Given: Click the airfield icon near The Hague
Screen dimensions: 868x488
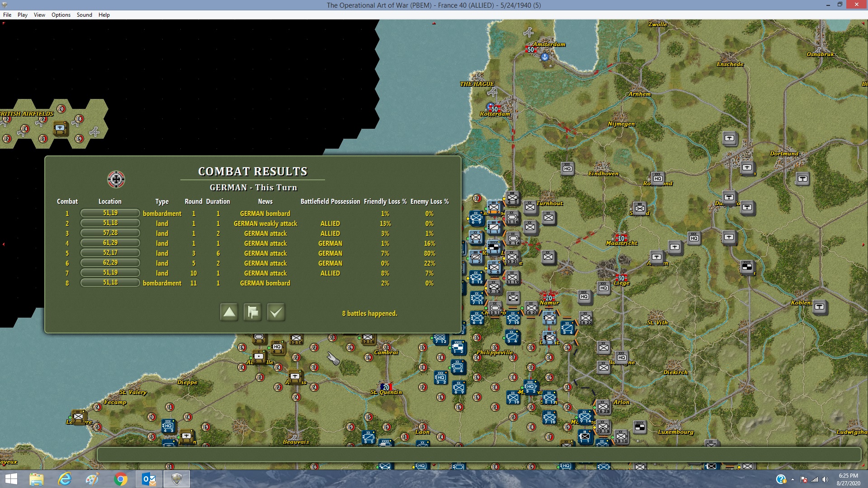Looking at the screenshot, I should pos(492,93).
